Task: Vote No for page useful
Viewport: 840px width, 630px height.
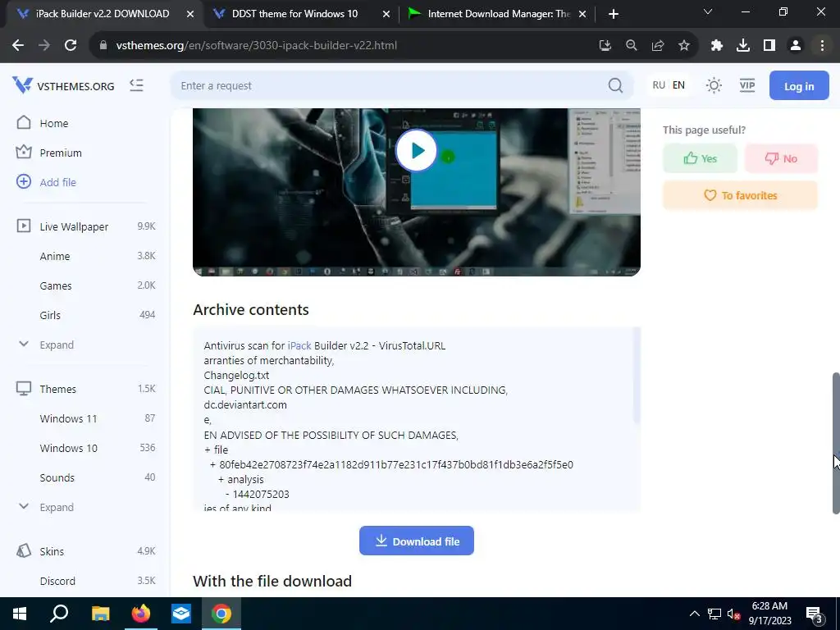Action: [x=781, y=158]
